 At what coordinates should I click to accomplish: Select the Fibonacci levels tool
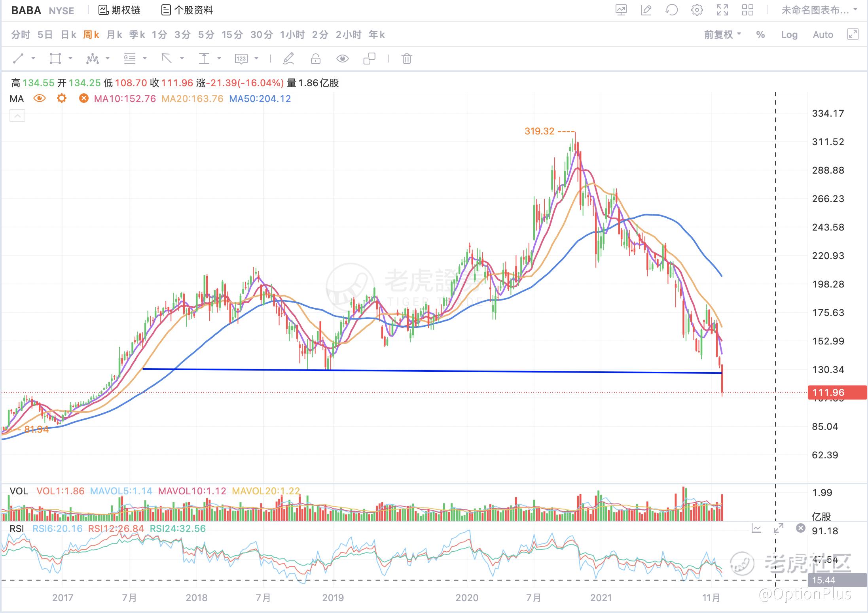pos(130,59)
